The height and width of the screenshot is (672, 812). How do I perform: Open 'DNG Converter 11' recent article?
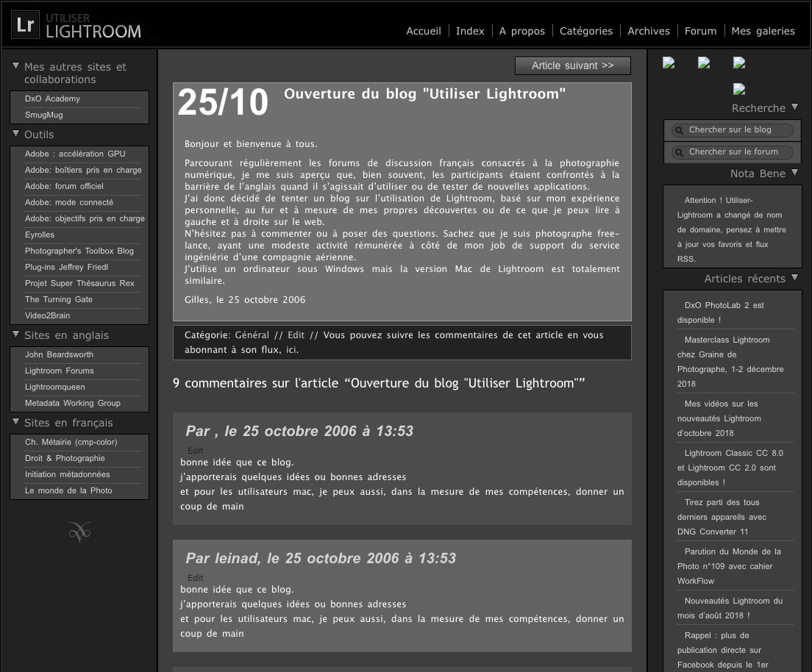[722, 517]
